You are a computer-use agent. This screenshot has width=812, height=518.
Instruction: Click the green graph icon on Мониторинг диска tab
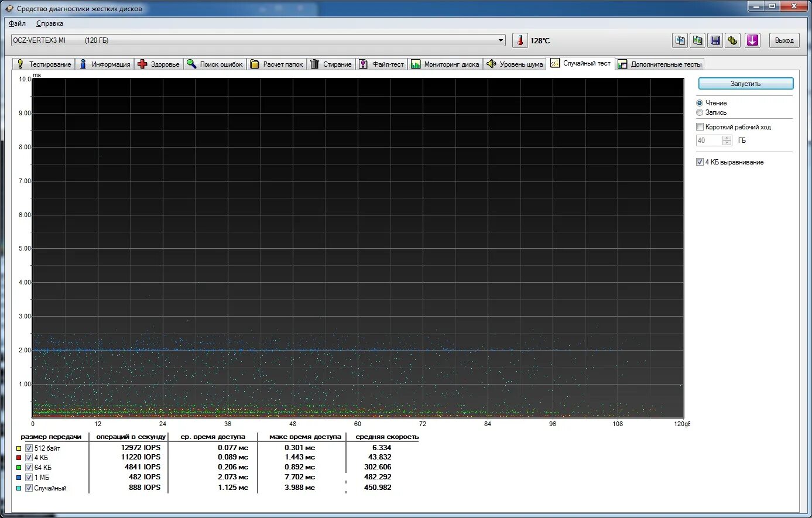pyautogui.click(x=416, y=64)
